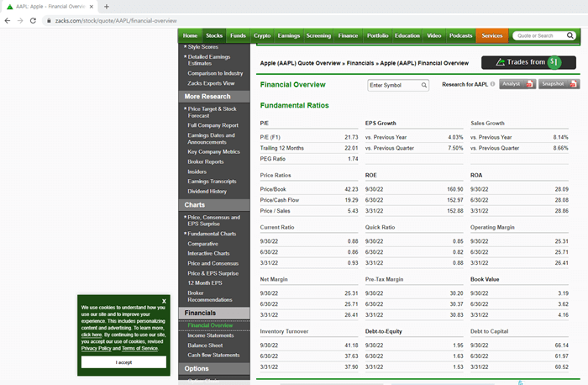Viewport: 588px width, 385px height.
Task: Open the Crypto menu item
Action: [262, 35]
